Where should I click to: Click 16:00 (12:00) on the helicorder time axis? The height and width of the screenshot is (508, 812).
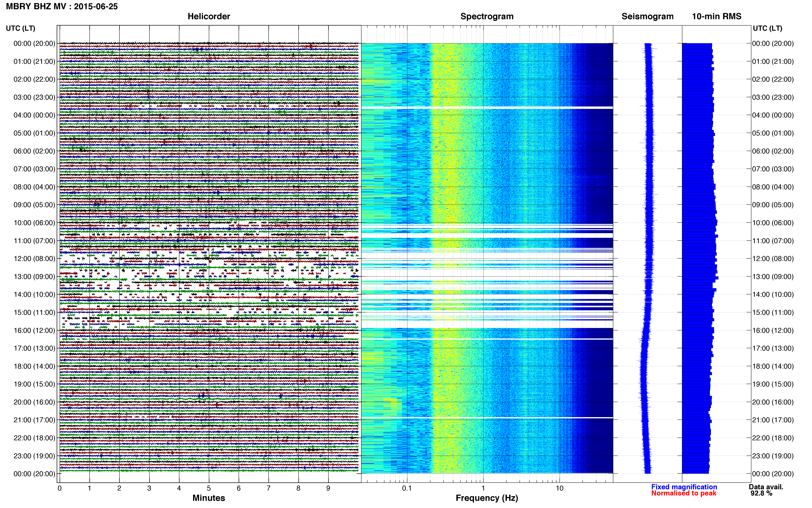[x=34, y=330]
